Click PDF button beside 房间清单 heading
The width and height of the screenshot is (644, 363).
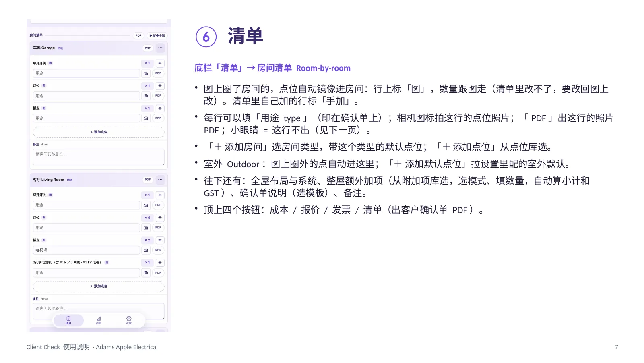[138, 36]
